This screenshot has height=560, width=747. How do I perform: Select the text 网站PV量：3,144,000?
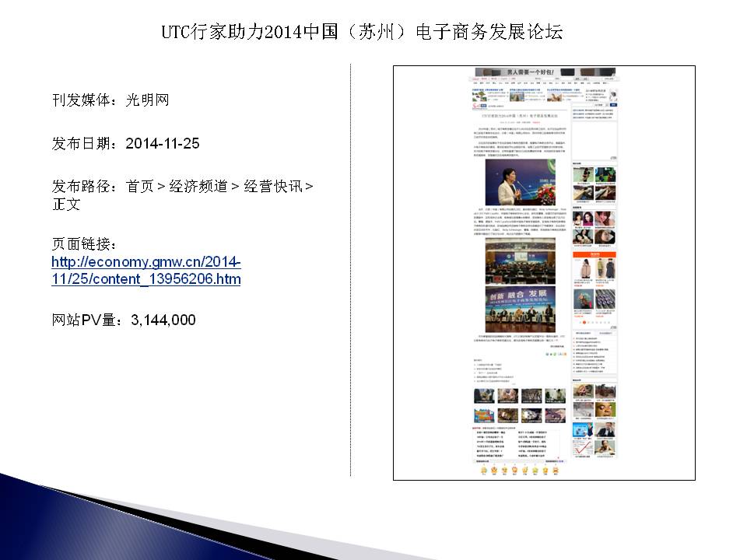[124, 320]
